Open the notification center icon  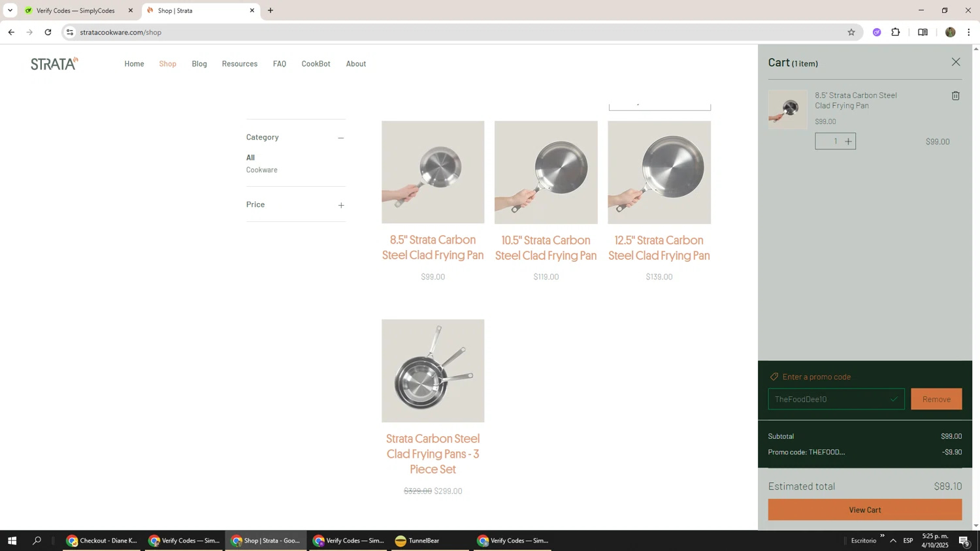point(964,541)
